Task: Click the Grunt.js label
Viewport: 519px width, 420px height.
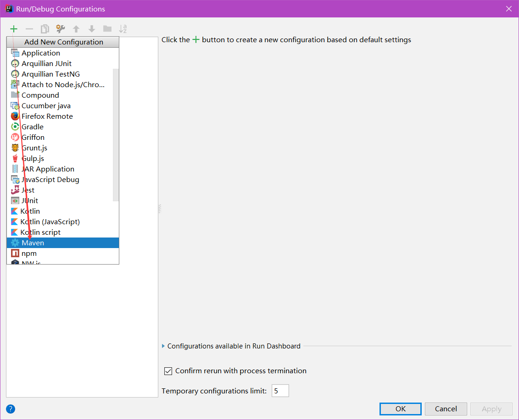Action: [x=34, y=148]
